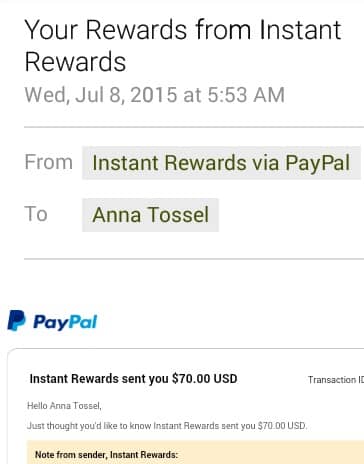Select the Anna Tossel recipient chip
Viewport: 364px width, 464px height.
click(x=150, y=215)
